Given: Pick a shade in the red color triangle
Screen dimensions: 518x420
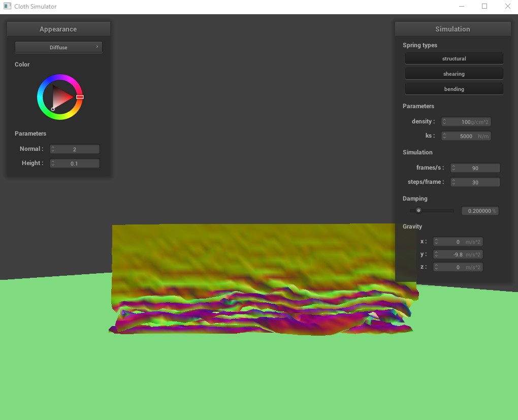Looking at the screenshot, I should point(61,97).
